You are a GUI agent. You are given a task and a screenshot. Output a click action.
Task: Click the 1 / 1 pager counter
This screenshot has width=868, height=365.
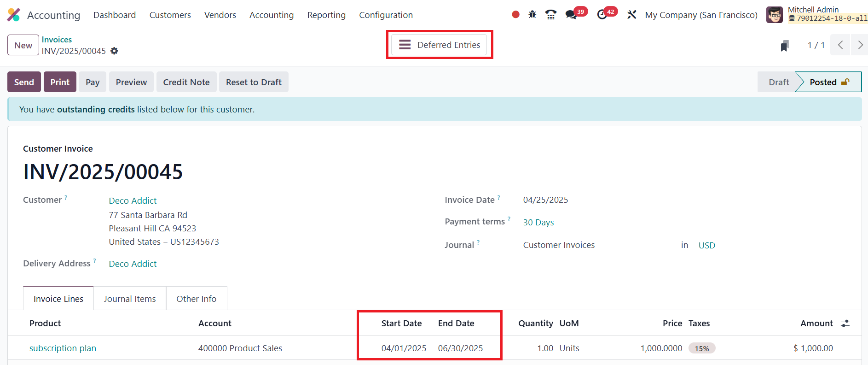tap(816, 45)
